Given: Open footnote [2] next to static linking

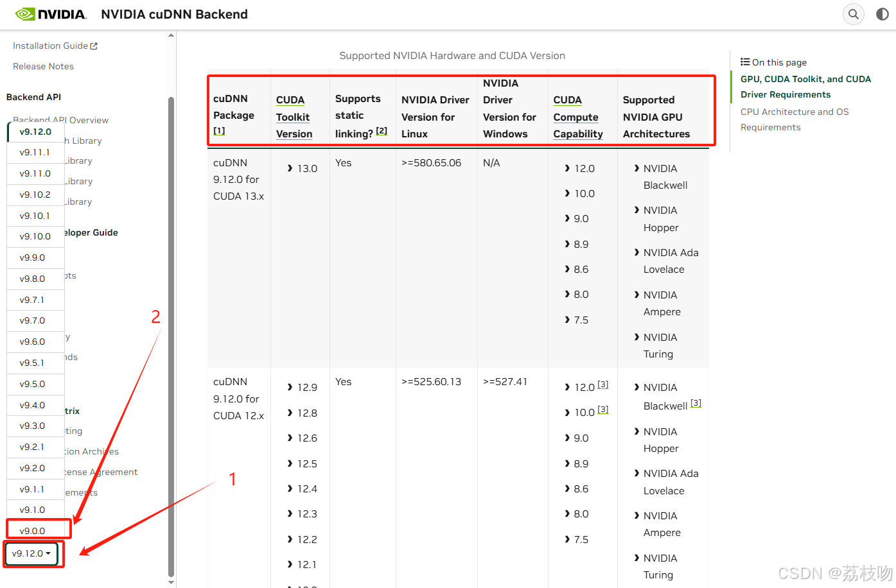Looking at the screenshot, I should click(x=382, y=131).
